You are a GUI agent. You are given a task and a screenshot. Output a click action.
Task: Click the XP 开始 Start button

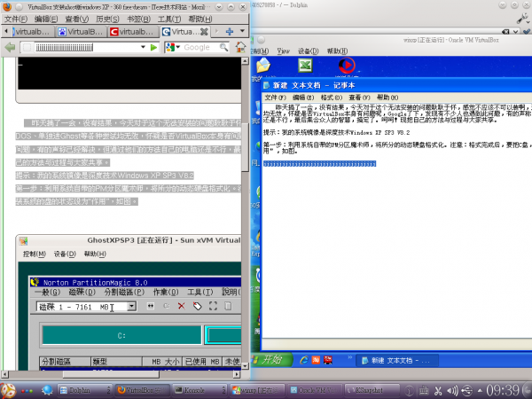[x=271, y=360]
